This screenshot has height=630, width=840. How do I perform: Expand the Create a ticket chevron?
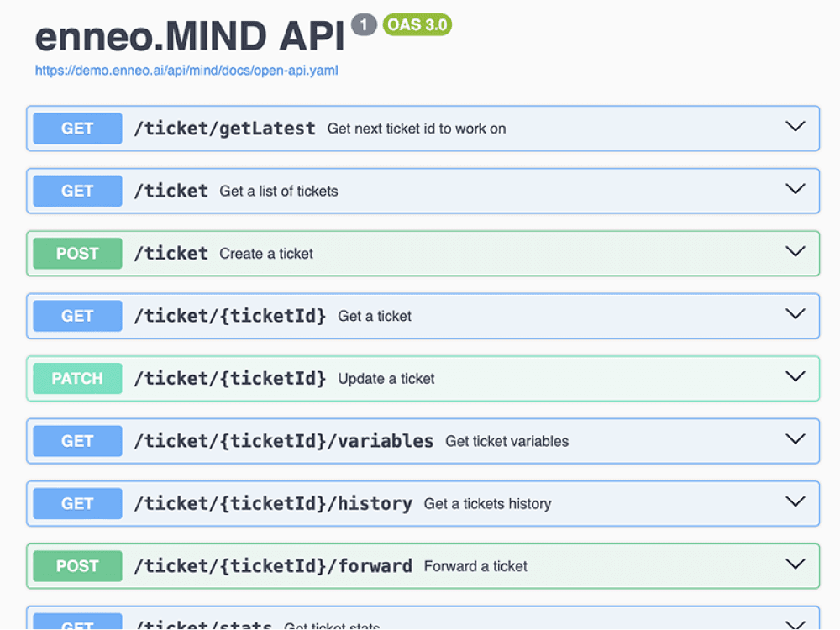click(x=795, y=252)
